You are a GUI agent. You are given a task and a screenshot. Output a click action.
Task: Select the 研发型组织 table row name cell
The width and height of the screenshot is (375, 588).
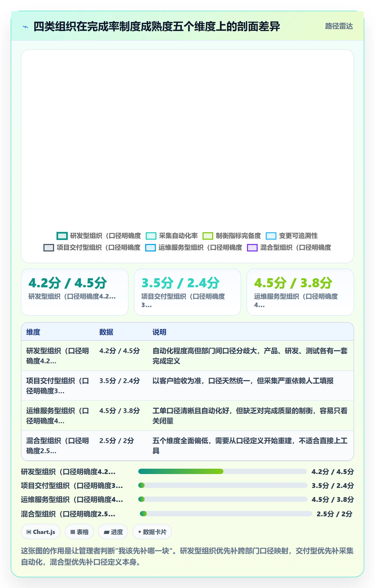tap(58, 356)
